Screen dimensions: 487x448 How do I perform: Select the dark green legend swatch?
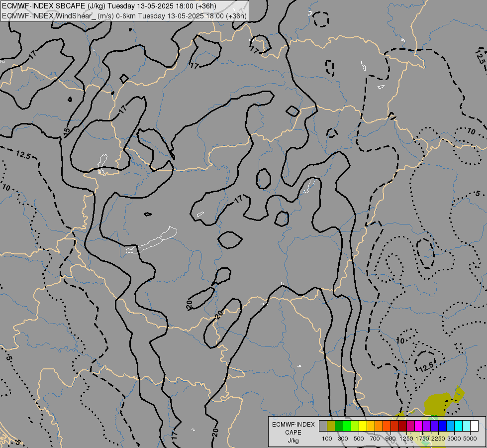339,426
